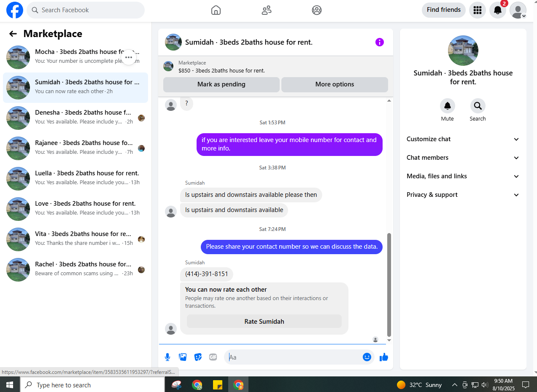Open the $850 - 3beds 2baths listing link
Screen dimensions: 537x392
(221, 71)
